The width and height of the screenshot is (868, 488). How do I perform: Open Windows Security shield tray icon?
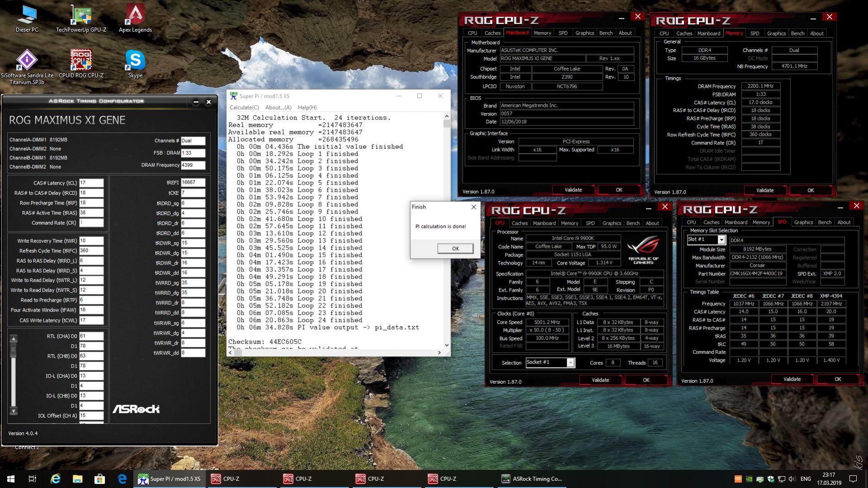771,479
